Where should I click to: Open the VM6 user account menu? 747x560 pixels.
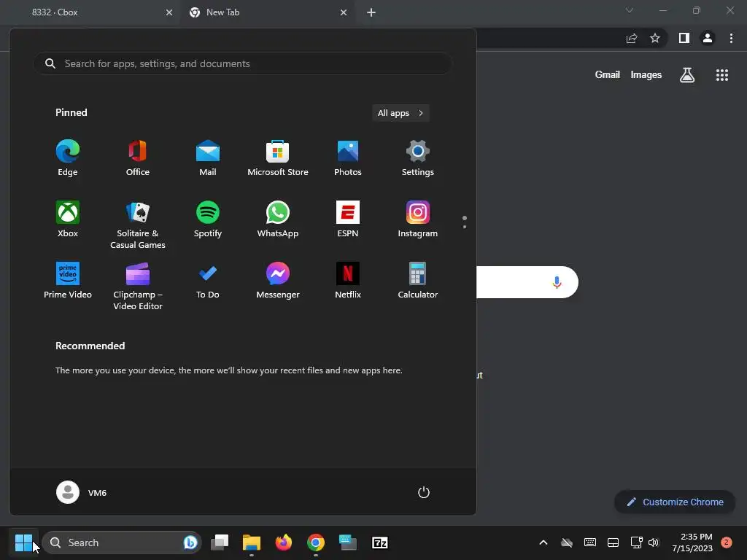pos(82,492)
